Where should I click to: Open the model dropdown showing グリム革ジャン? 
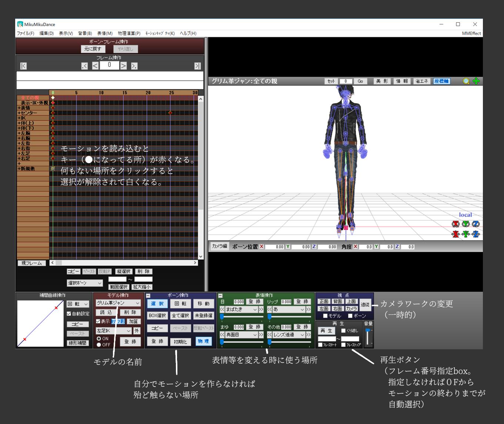coord(118,303)
